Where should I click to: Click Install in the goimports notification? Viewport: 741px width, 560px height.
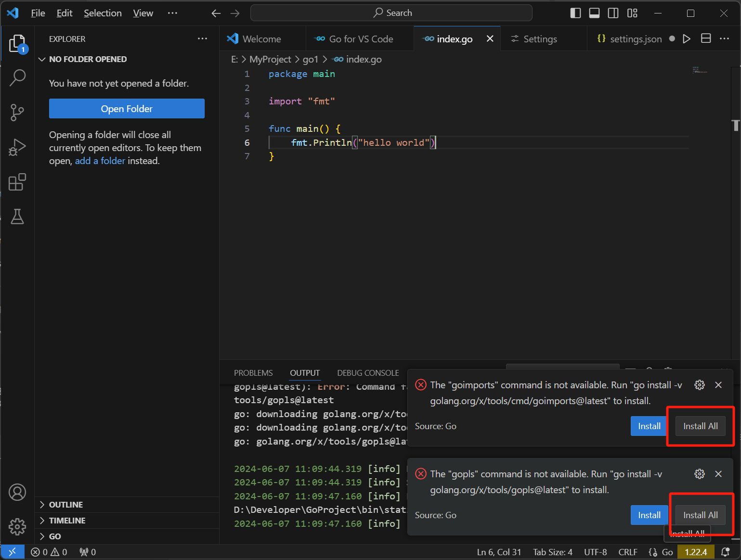point(649,426)
